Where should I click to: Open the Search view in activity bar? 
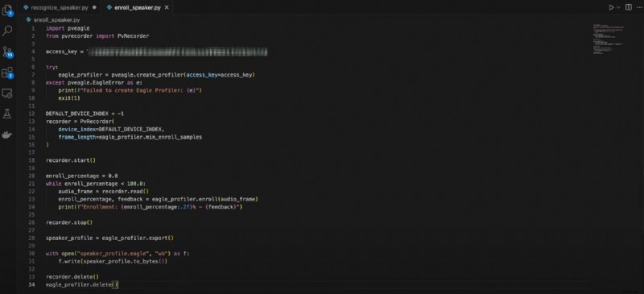coord(7,31)
